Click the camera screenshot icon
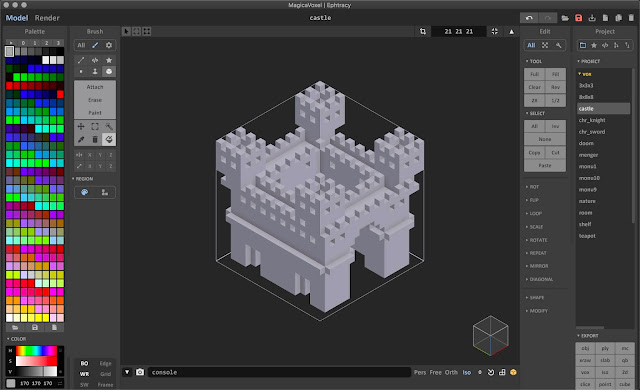 [x=140, y=372]
